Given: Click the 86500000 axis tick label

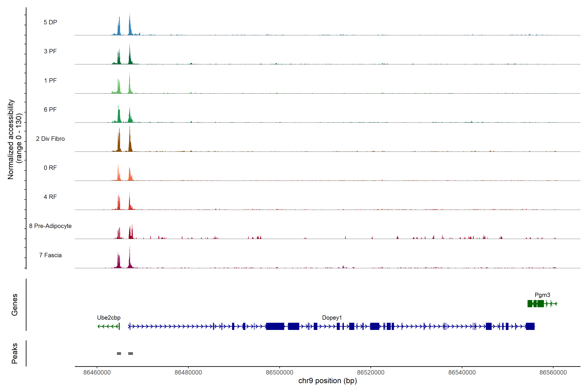Looking at the screenshot, I should pos(279,373).
